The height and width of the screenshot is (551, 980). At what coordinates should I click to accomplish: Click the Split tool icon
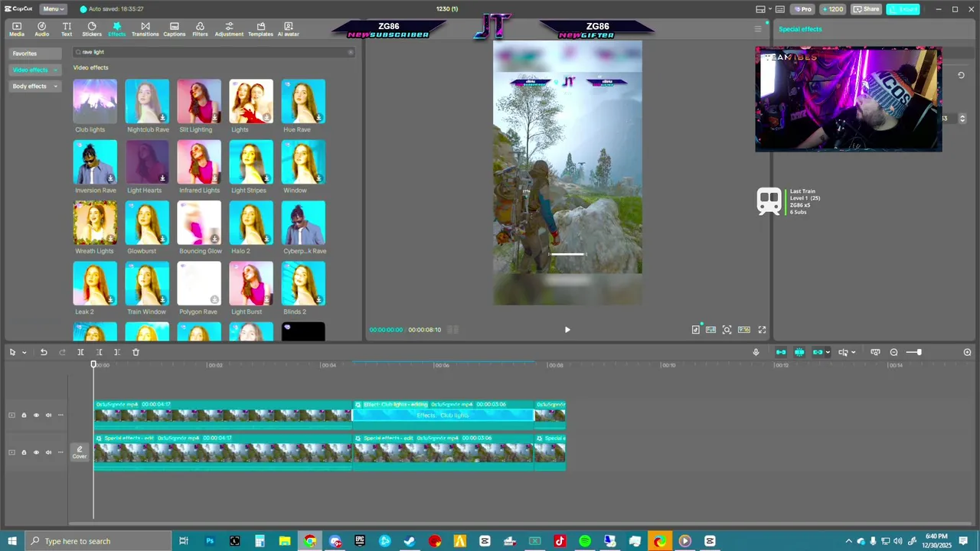[80, 352]
